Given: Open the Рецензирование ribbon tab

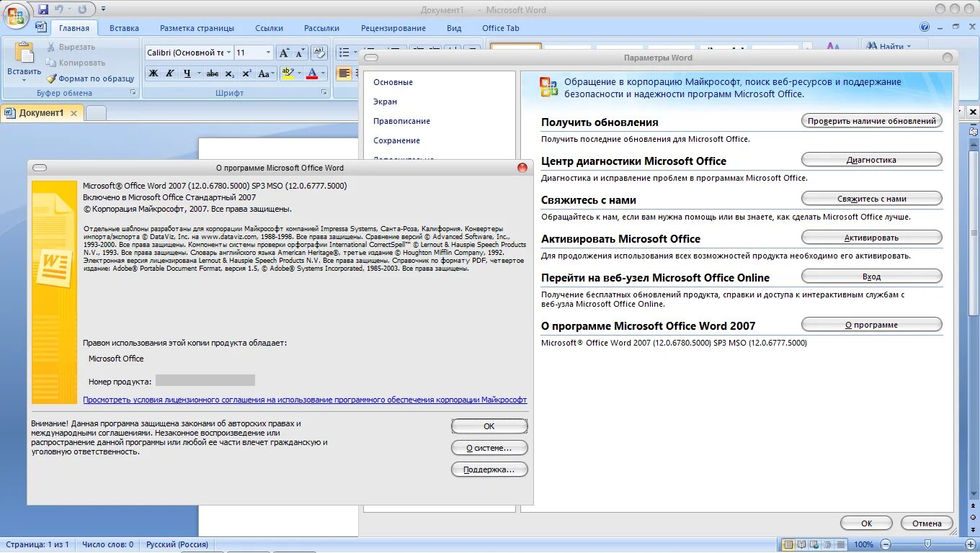Looking at the screenshot, I should pos(395,28).
